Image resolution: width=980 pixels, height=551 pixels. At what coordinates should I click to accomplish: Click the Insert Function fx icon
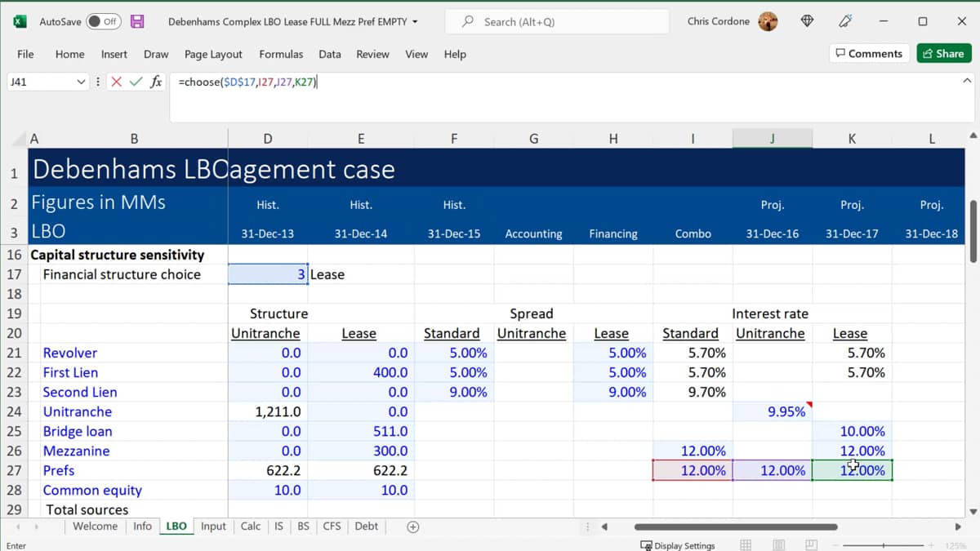156,82
